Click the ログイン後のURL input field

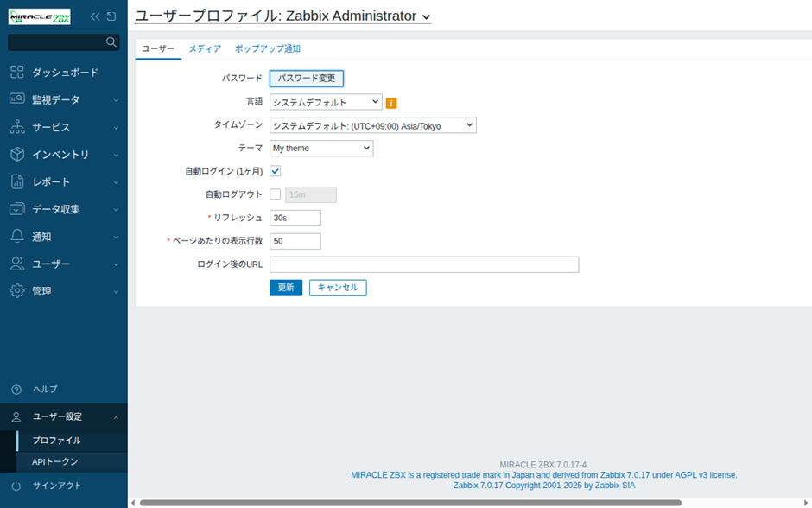(x=424, y=264)
